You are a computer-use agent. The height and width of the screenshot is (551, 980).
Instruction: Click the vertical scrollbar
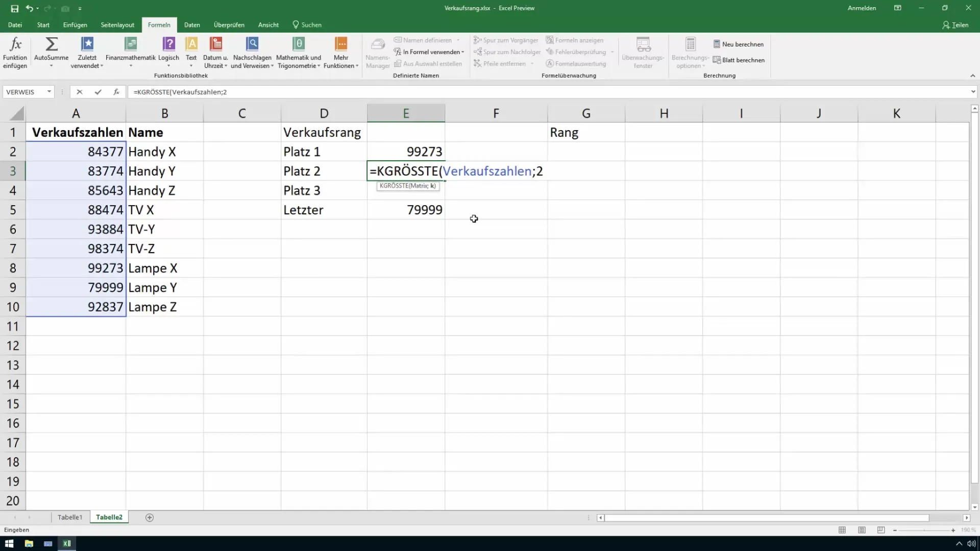[x=974, y=298]
